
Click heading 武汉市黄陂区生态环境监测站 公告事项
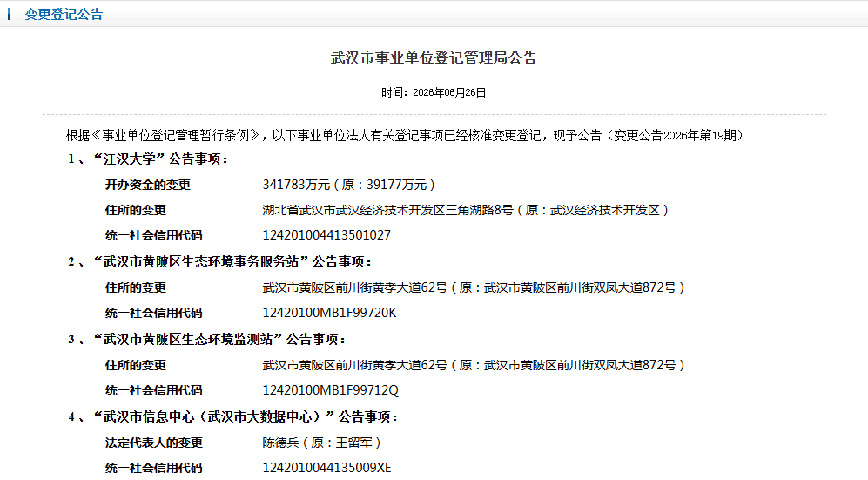pos(206,340)
